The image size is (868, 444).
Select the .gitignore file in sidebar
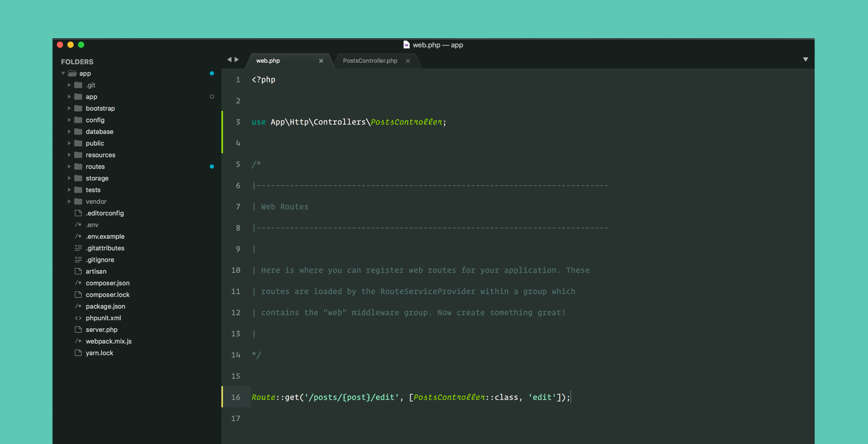point(99,259)
